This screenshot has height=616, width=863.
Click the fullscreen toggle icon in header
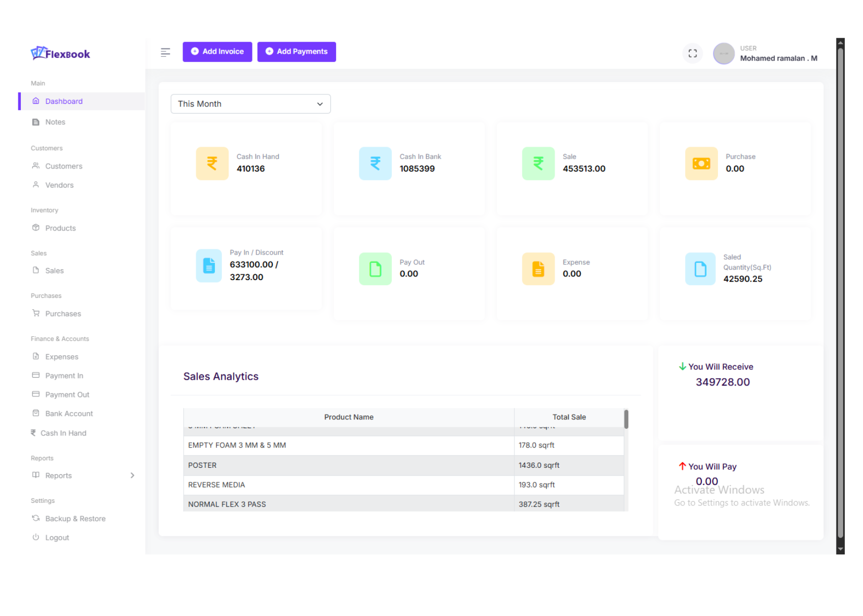[x=692, y=53]
